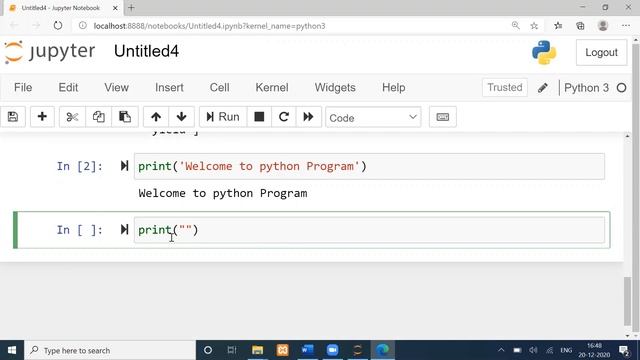640x360 pixels.
Task: Run the selected cell
Action: tap(223, 117)
